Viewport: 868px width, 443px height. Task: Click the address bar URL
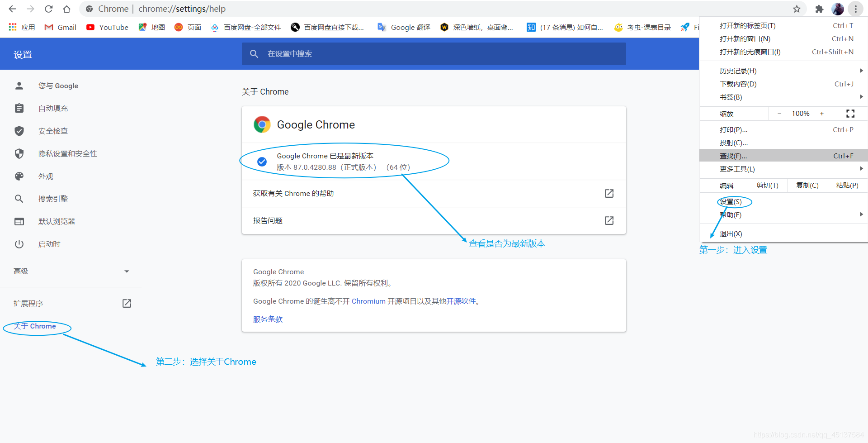(182, 9)
